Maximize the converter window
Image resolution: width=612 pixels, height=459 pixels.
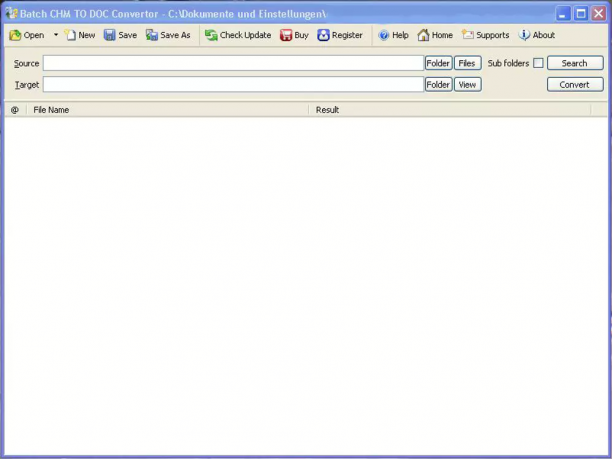[x=581, y=14]
